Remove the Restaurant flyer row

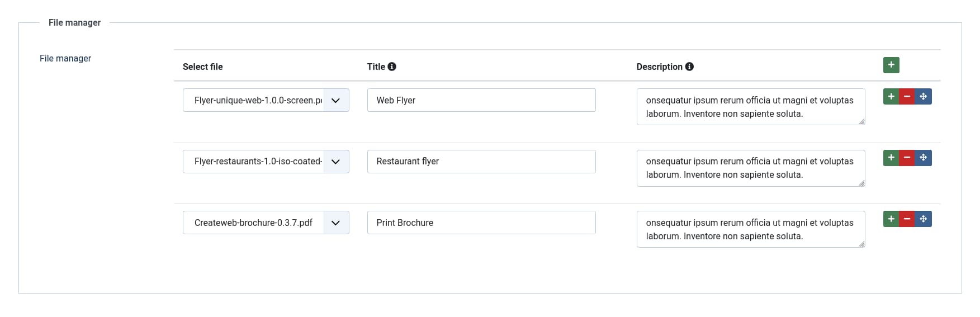(x=907, y=158)
